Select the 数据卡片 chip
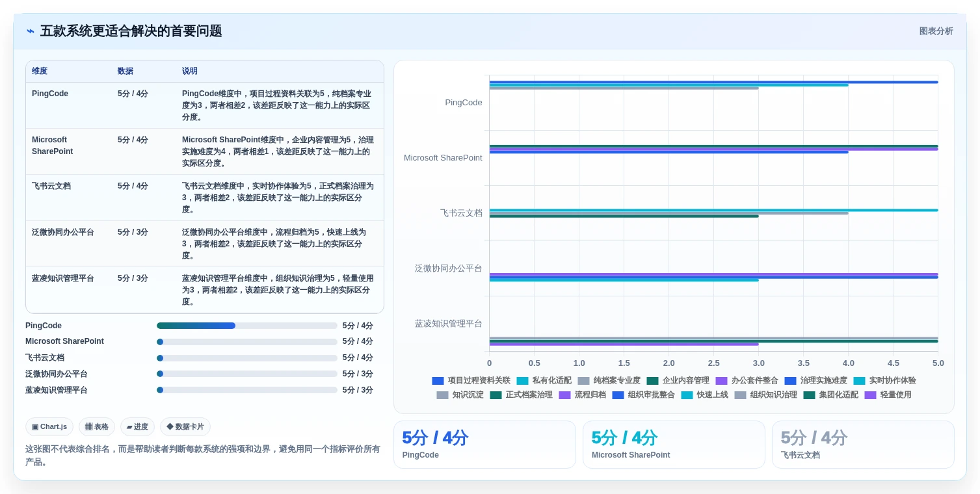 click(185, 427)
